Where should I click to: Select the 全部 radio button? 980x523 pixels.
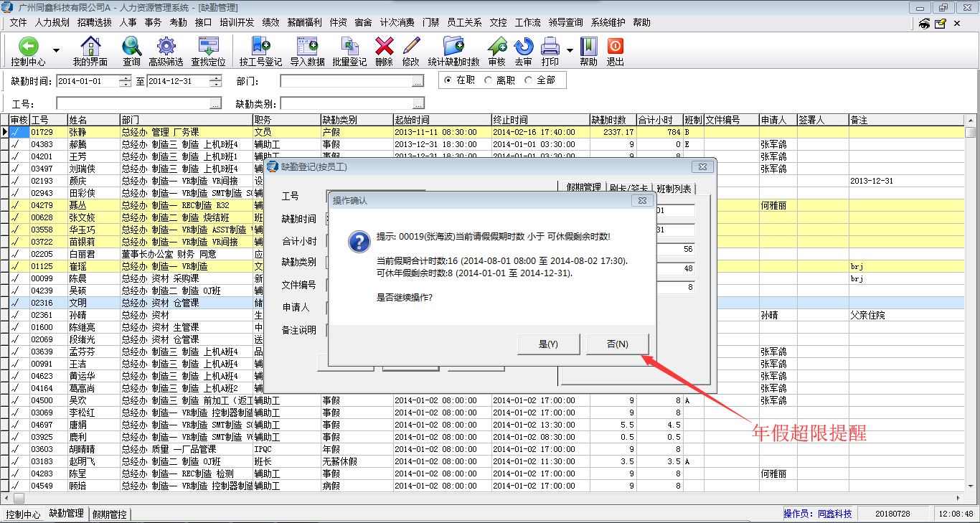click(x=529, y=80)
